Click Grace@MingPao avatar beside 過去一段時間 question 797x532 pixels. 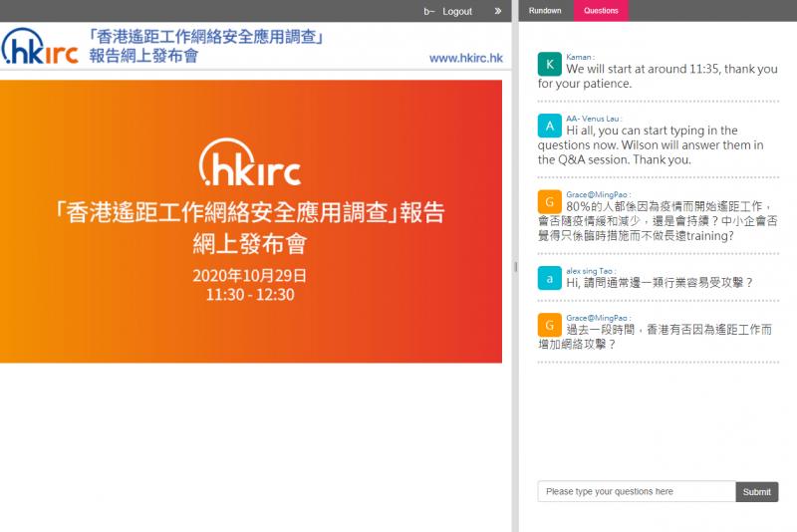coord(550,325)
